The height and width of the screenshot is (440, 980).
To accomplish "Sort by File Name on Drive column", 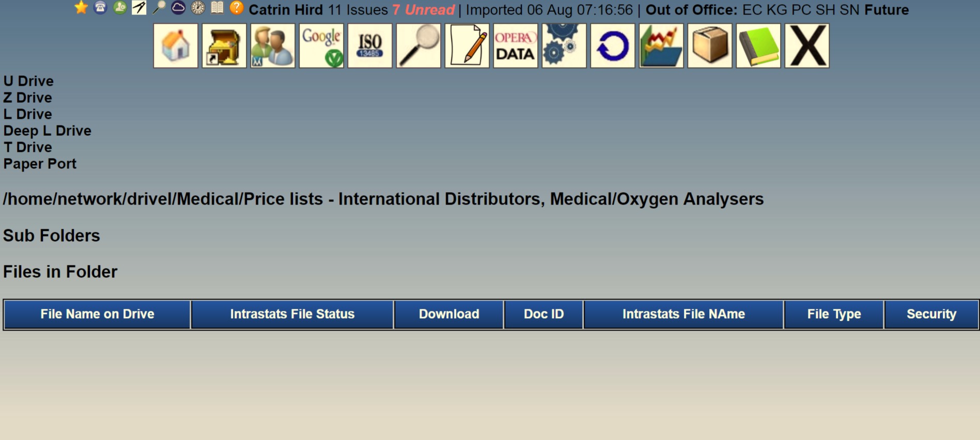I will coord(97,314).
